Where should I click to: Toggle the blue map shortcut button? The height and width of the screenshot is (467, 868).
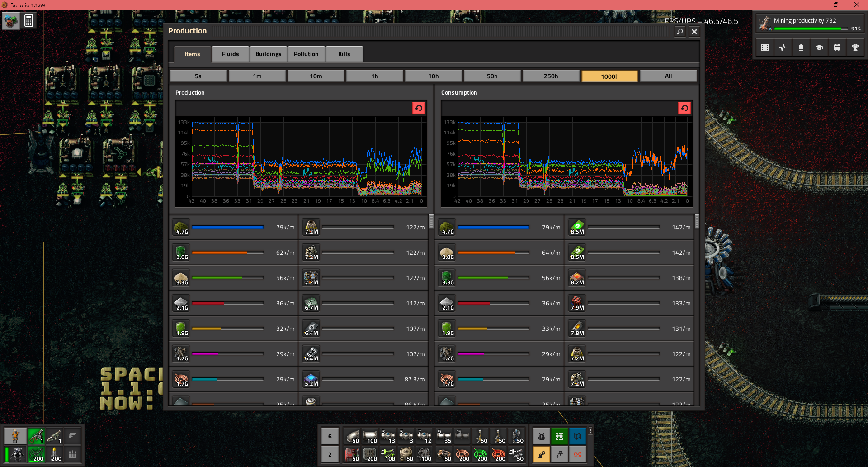click(578, 436)
